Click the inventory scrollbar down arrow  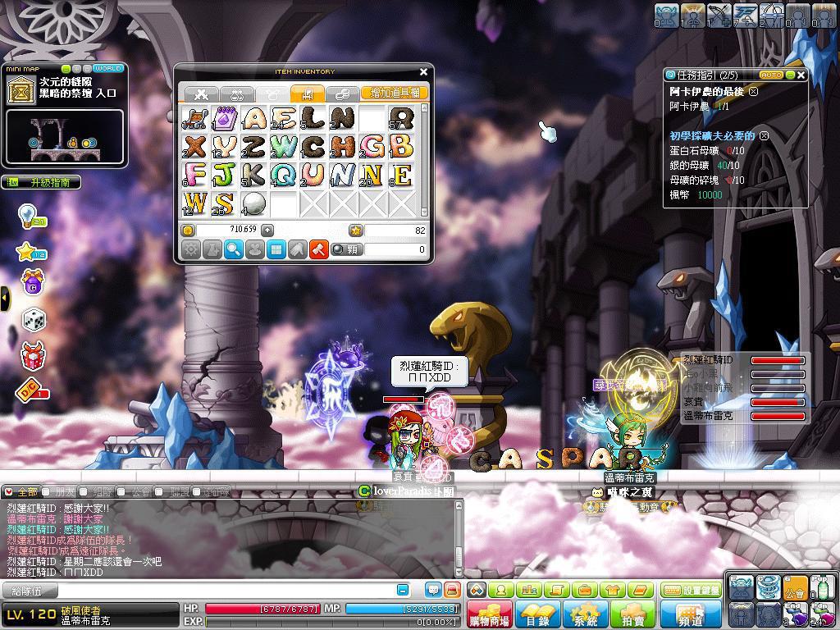click(x=424, y=212)
